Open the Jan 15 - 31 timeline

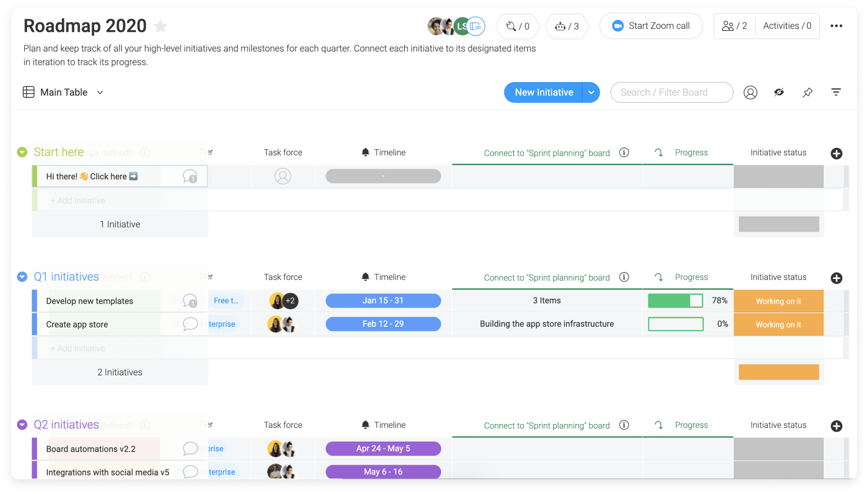383,301
